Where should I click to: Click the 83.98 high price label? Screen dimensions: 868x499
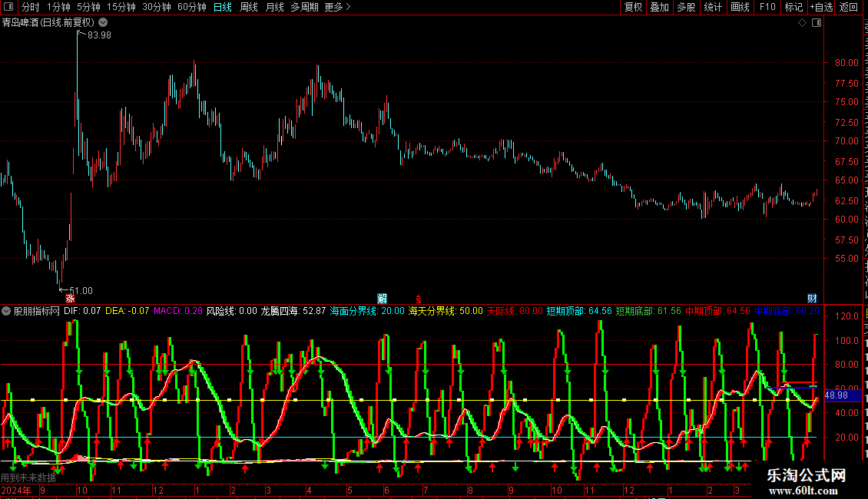[99, 35]
